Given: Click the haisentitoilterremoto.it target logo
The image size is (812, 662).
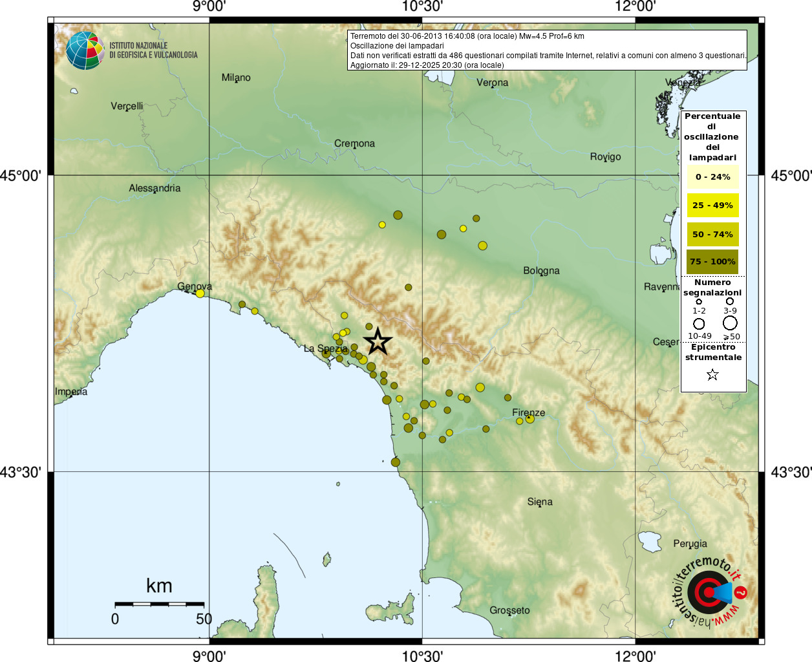Looking at the screenshot, I should coord(709,592).
